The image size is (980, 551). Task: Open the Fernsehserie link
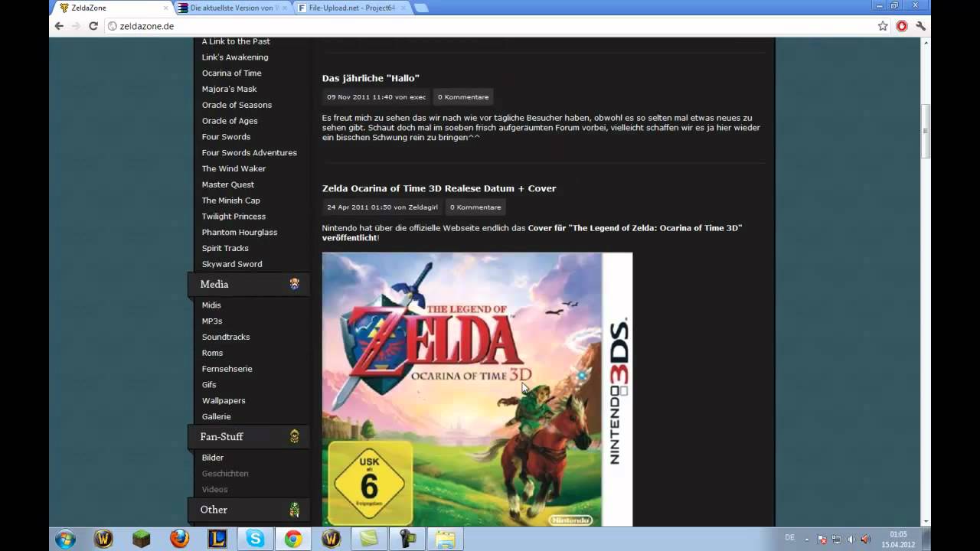[227, 369]
